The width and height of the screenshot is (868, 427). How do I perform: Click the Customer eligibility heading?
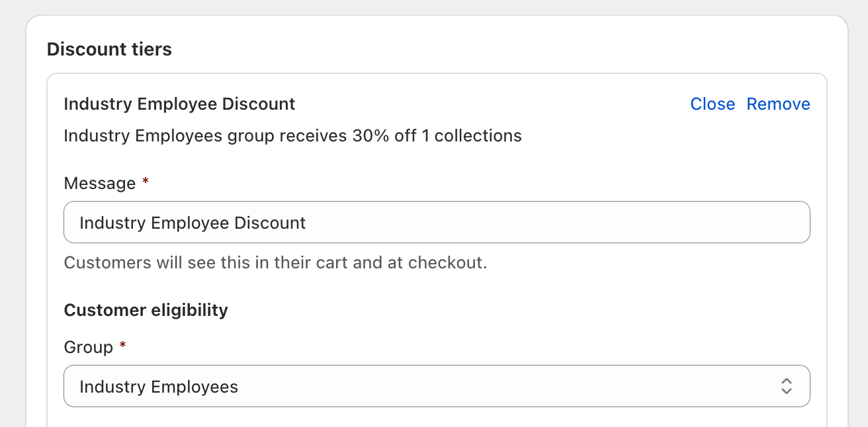pyautogui.click(x=146, y=310)
